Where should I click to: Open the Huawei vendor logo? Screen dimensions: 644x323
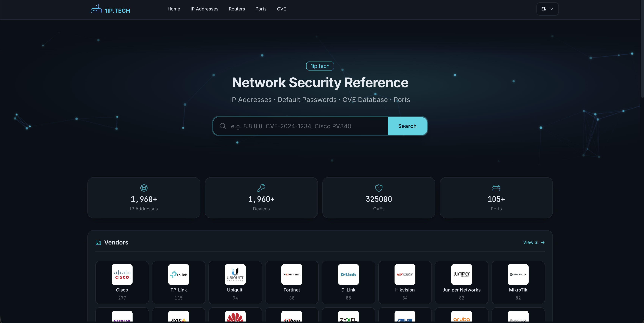coord(235,316)
